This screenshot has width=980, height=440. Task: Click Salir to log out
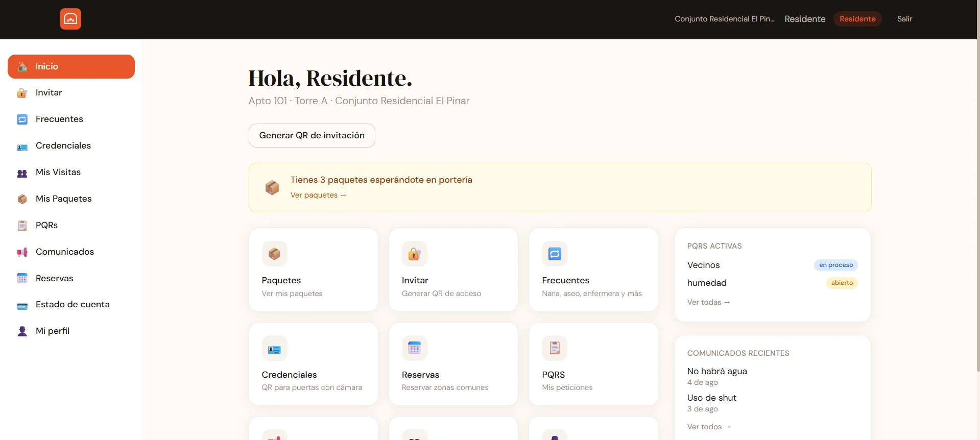click(904, 19)
